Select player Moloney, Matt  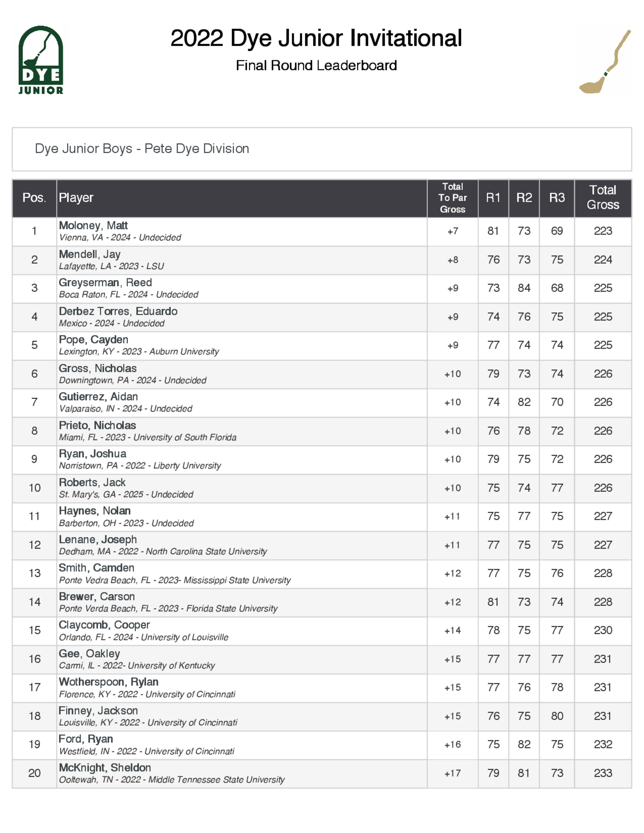coord(93,226)
